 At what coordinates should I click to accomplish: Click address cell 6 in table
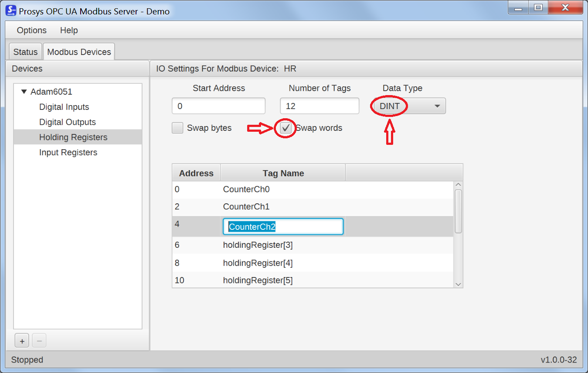pos(196,245)
